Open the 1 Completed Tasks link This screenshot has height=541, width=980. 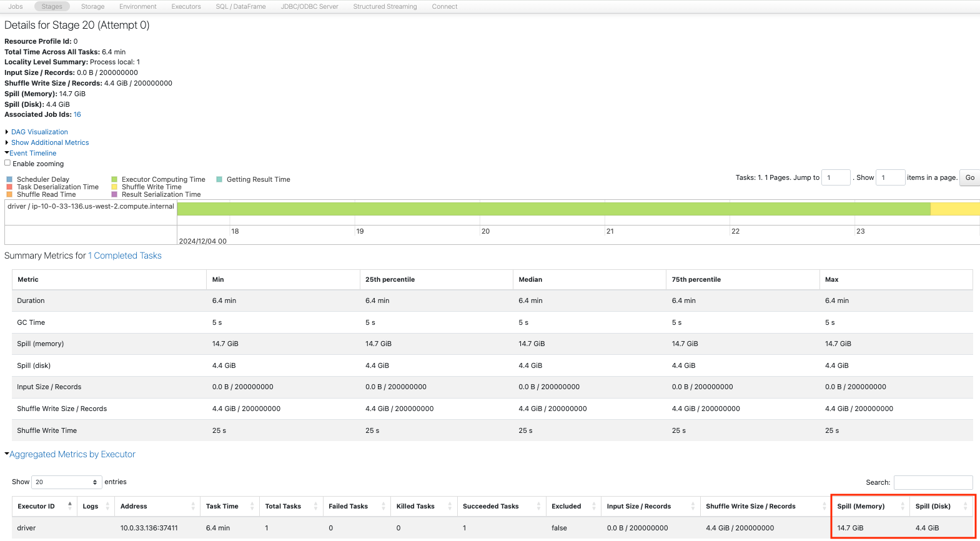coord(125,256)
